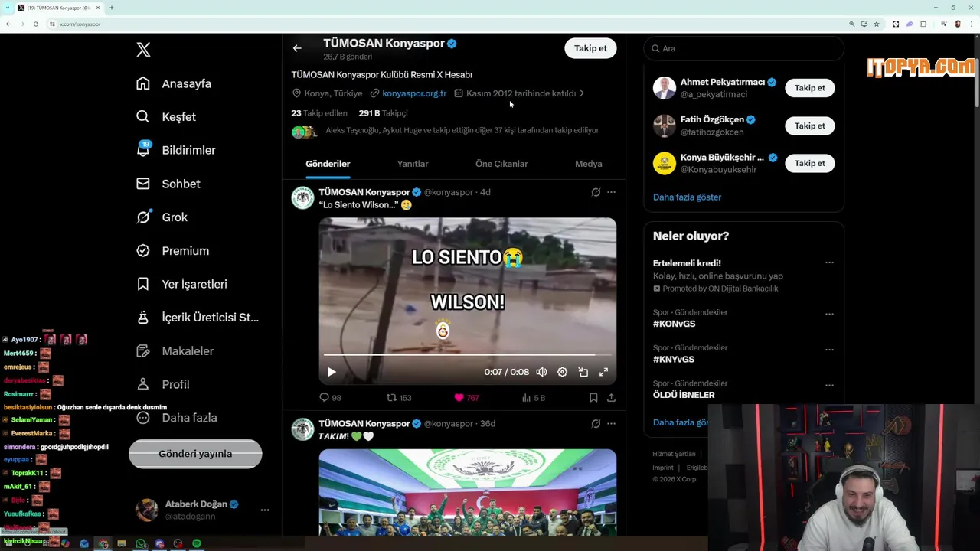Click Grok icon on TAKIM post
Viewport: 980px width, 551px height.
pyautogui.click(x=596, y=424)
